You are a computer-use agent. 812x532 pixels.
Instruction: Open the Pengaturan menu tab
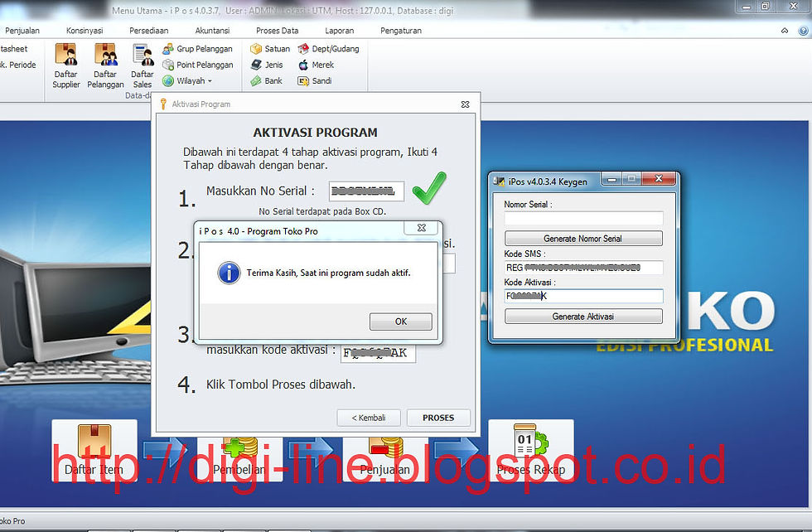pyautogui.click(x=401, y=31)
